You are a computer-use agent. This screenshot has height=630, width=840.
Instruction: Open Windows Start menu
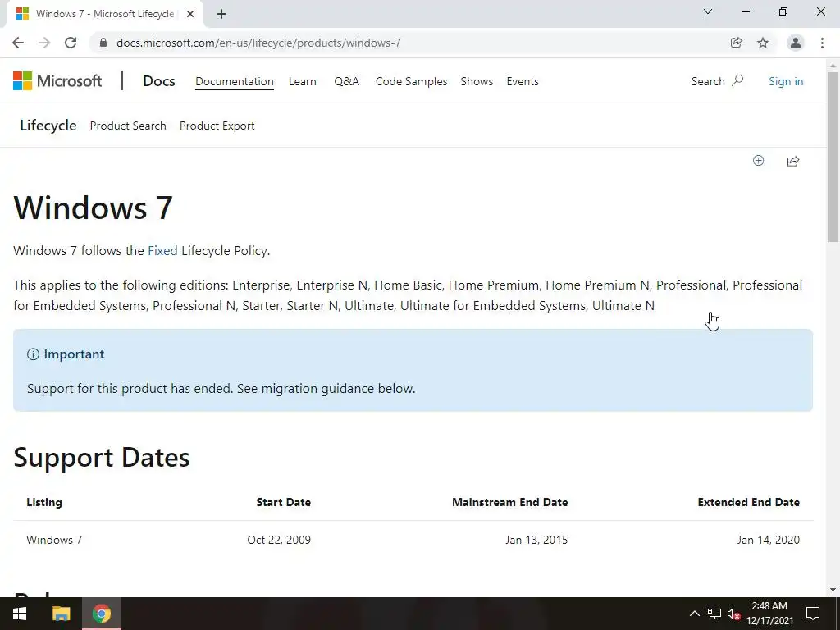[20, 614]
